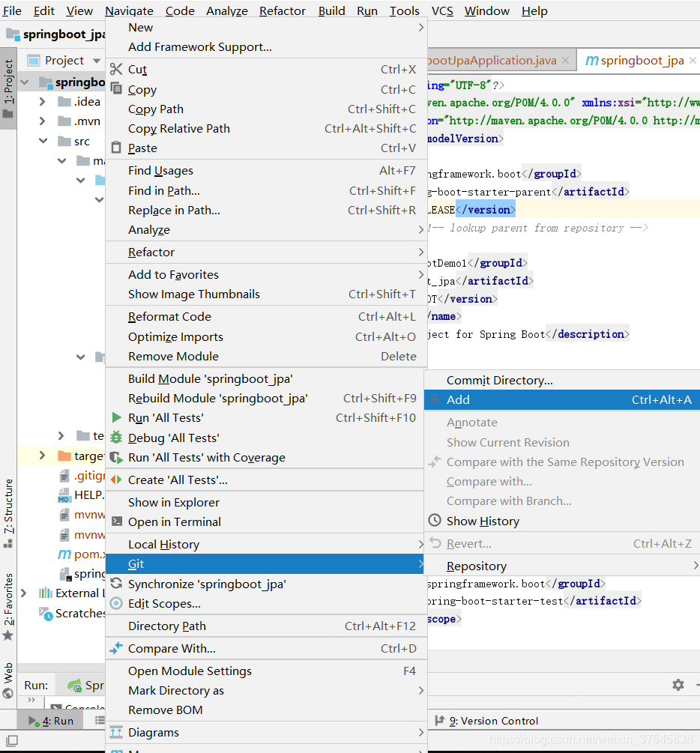Choose Copy Relative Path
The height and width of the screenshot is (753, 700).
tap(266, 128)
